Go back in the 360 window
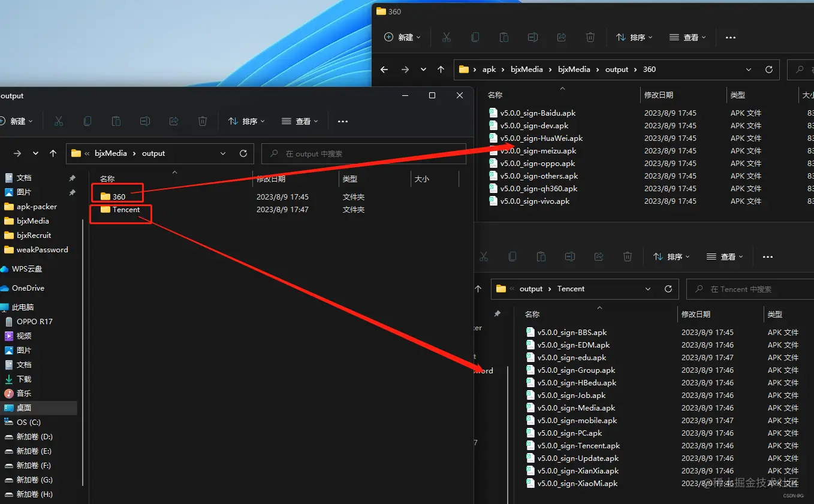This screenshot has width=814, height=504. click(x=385, y=70)
